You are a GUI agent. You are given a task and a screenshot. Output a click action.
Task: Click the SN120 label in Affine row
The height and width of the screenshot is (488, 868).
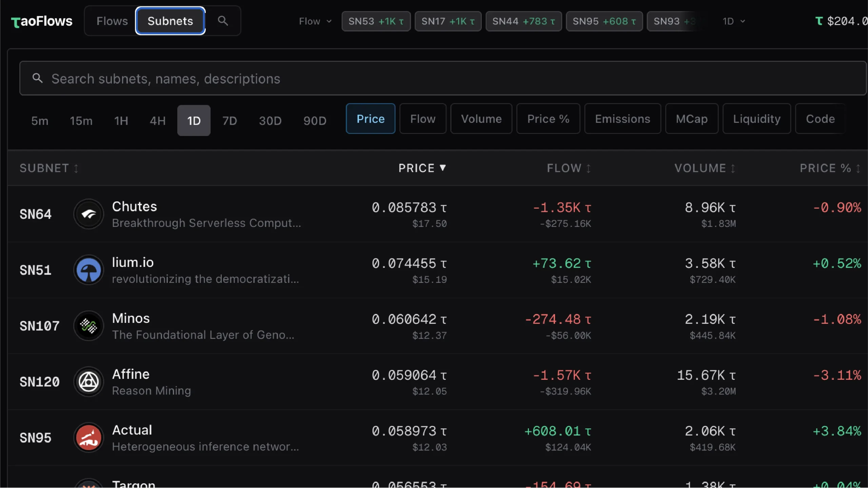point(40,382)
